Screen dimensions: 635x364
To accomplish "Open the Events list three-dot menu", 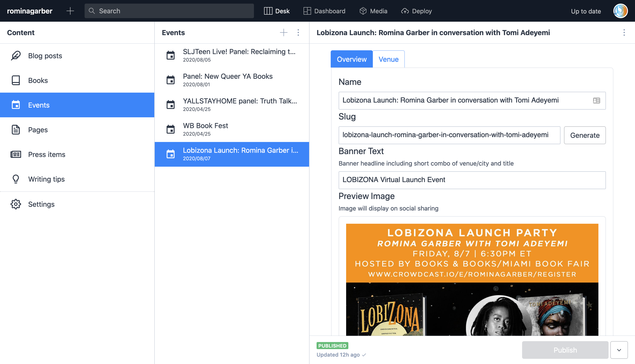I will click(x=298, y=33).
